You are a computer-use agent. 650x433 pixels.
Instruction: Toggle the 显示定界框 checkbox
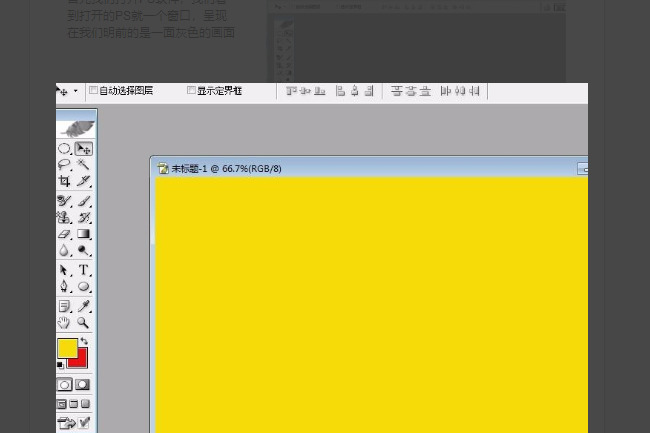click(191, 90)
